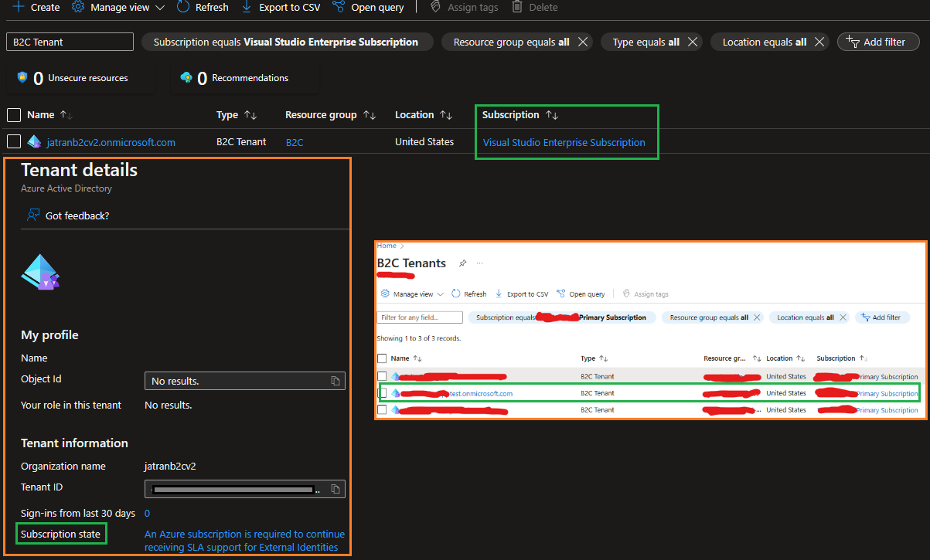Image resolution: width=930 pixels, height=560 pixels.
Task: Open the B2C resource group link
Action: [x=295, y=142]
